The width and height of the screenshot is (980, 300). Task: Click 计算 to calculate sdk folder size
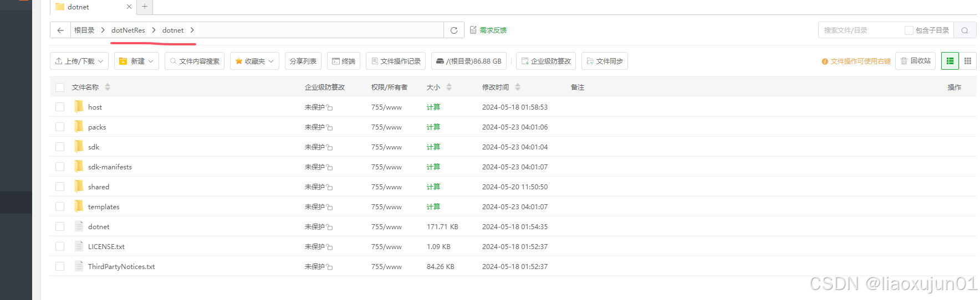coord(433,147)
